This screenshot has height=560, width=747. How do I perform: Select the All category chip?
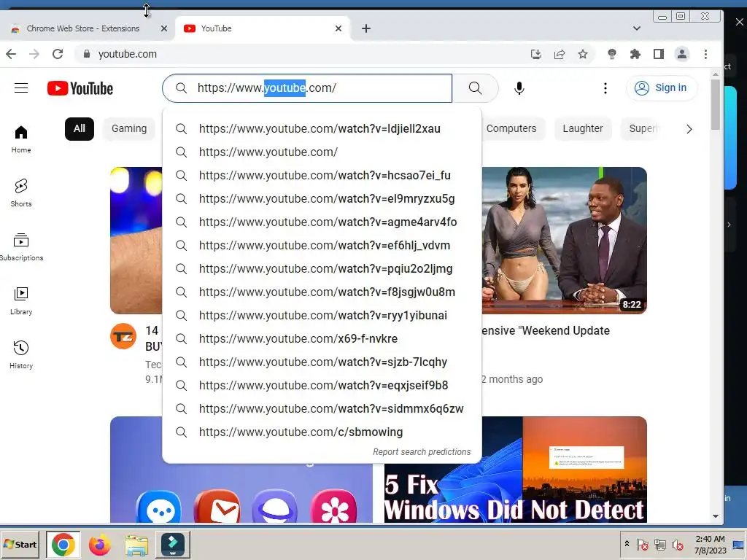(79, 129)
